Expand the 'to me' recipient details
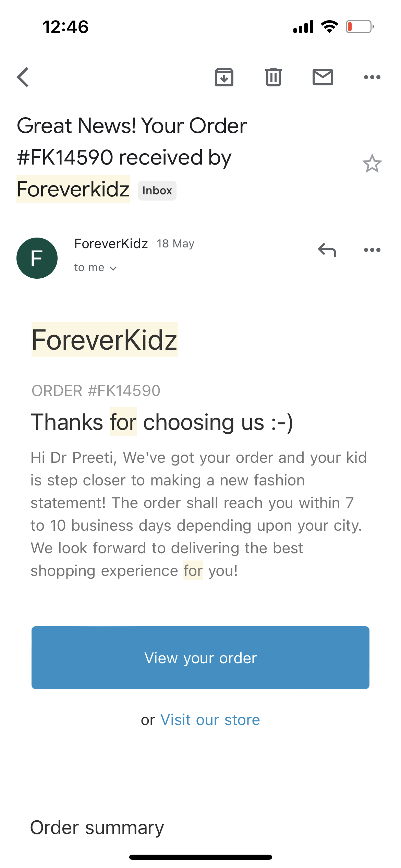 (x=96, y=268)
